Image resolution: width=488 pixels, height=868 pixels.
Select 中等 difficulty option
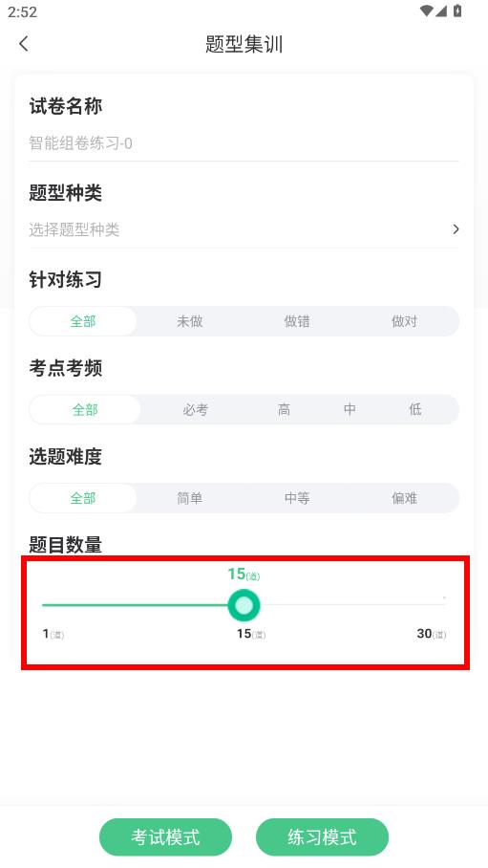click(x=297, y=498)
